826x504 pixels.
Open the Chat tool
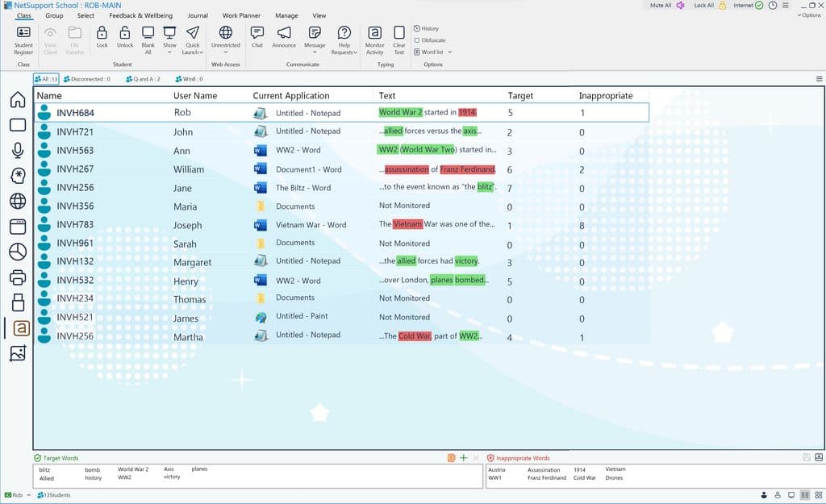[257, 37]
